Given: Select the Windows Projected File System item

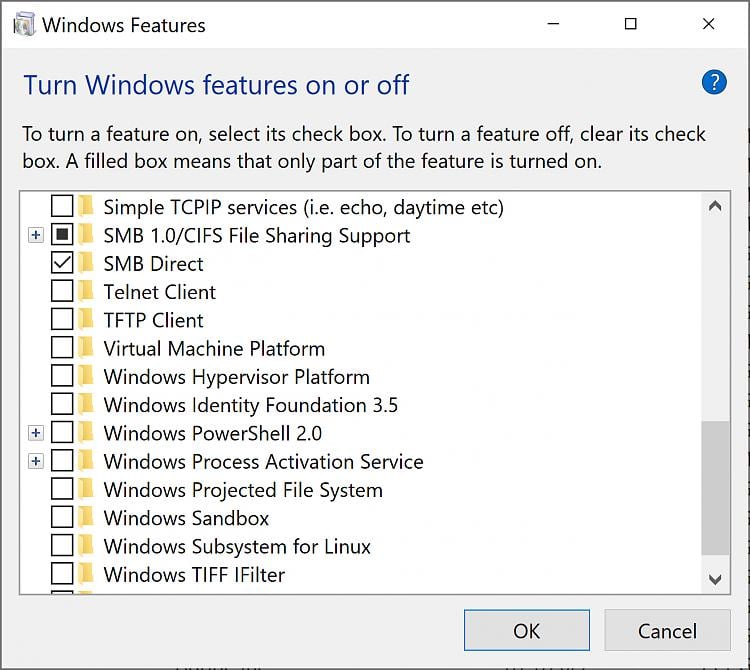Looking at the screenshot, I should (243, 490).
